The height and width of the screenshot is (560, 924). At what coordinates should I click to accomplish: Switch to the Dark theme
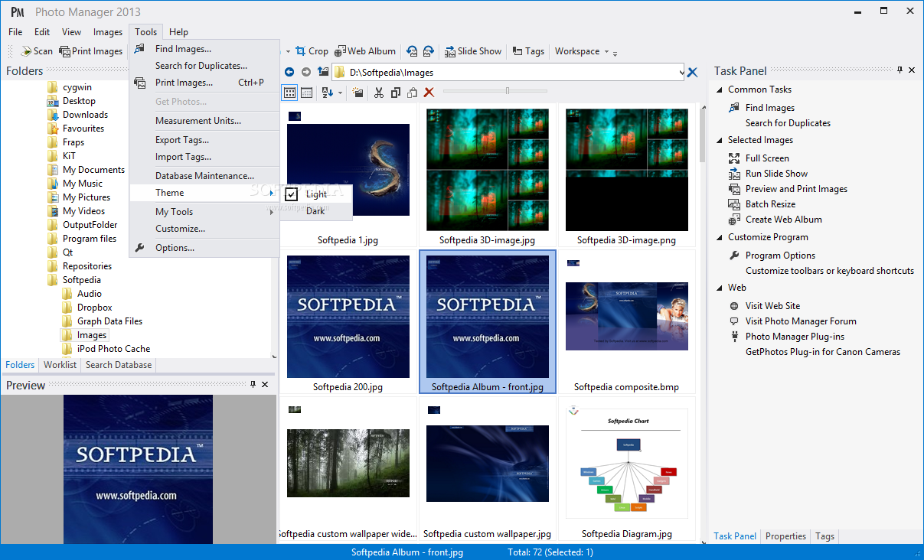tap(316, 211)
